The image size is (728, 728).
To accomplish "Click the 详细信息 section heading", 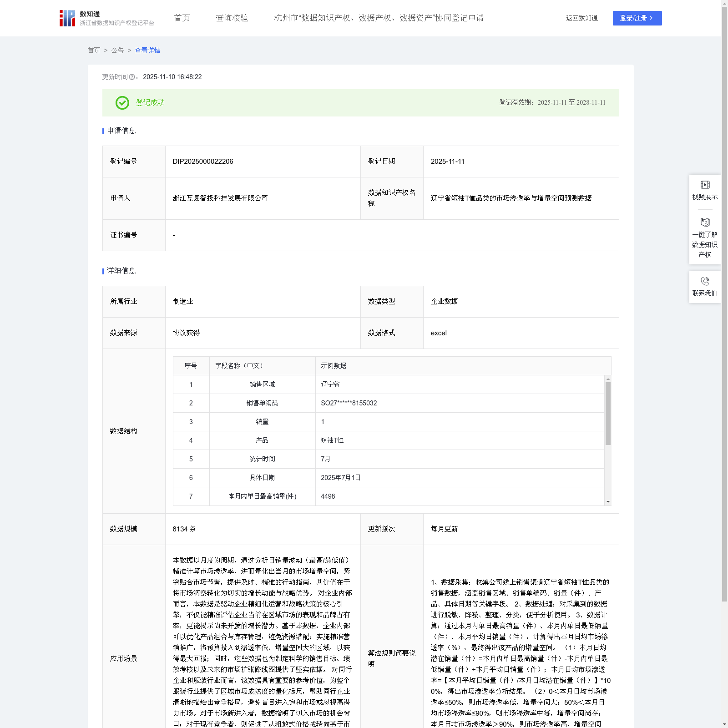I will click(121, 271).
